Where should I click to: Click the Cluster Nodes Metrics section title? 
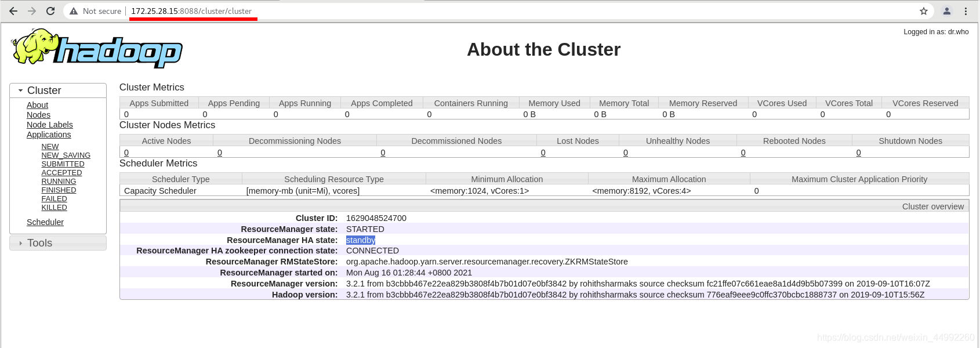pos(167,125)
